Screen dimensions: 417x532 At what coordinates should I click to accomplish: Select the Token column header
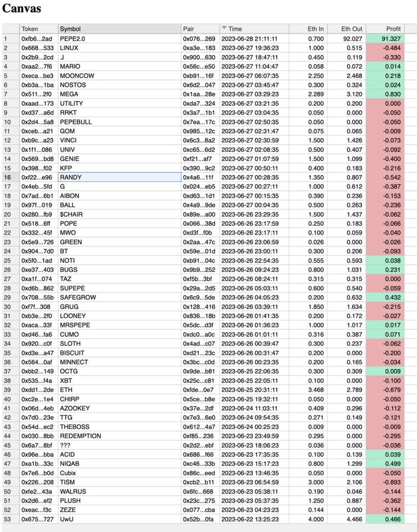tap(38, 29)
